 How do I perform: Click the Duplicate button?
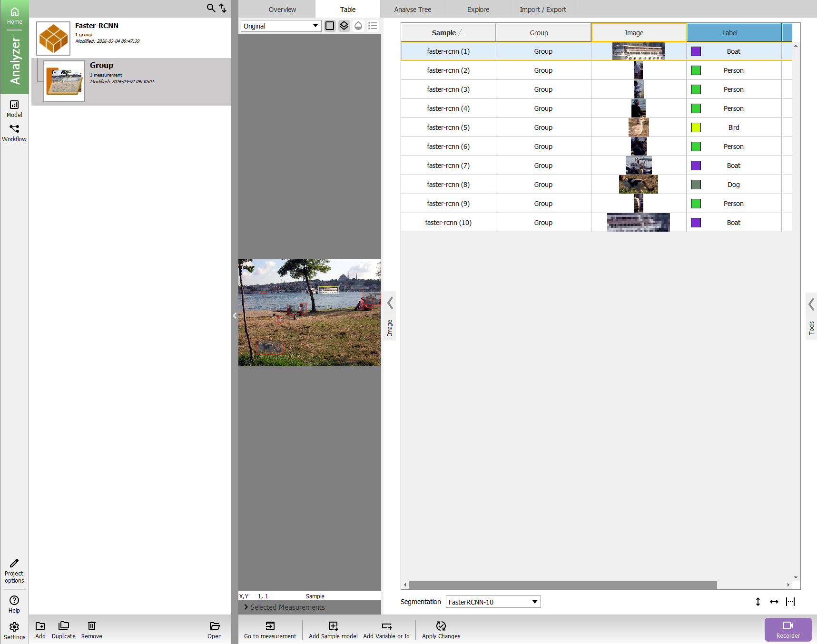pos(64,630)
